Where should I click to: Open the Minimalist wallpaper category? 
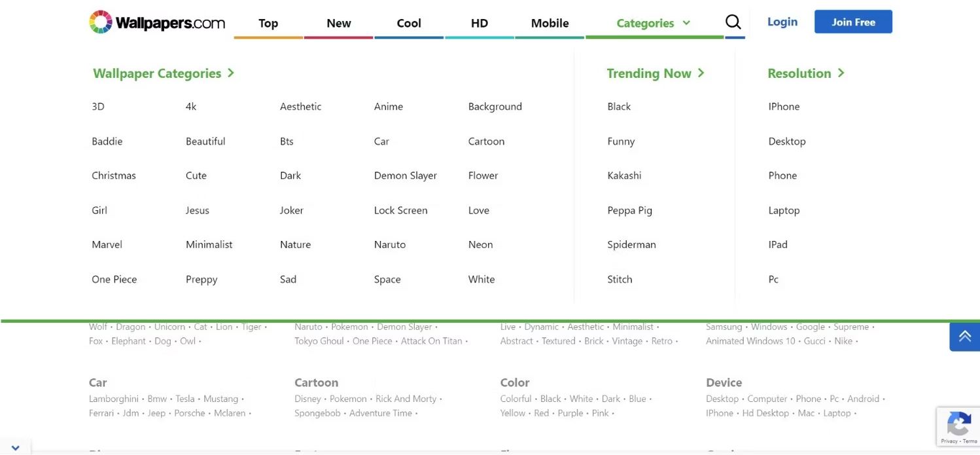point(209,244)
